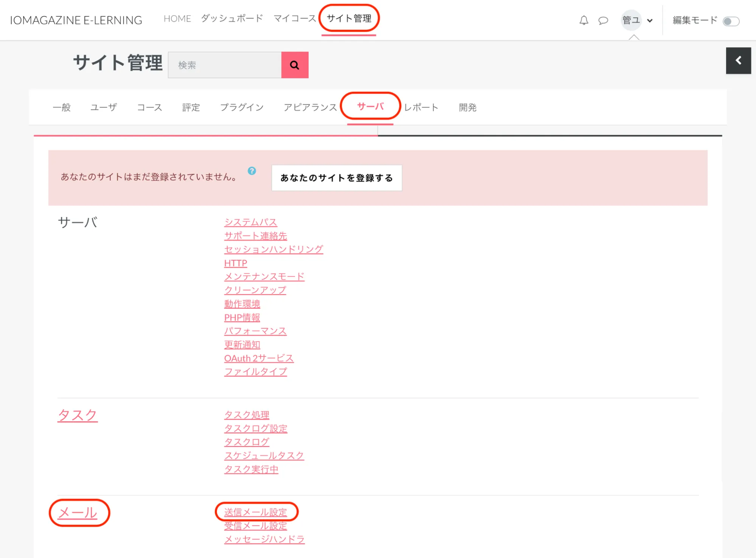This screenshot has width=756, height=558.
Task: Click the IOMAGAZINE E-LERNING site title
Action: [x=76, y=20]
